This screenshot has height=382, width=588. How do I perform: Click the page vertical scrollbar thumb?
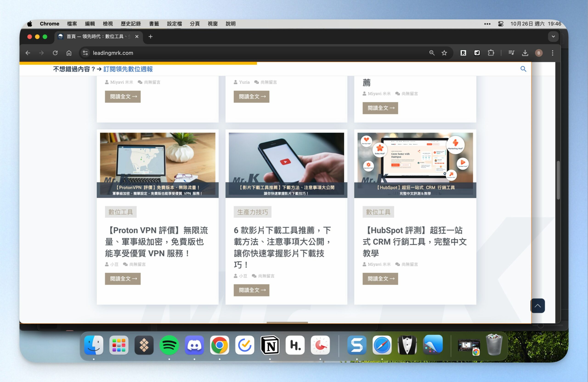point(558,180)
